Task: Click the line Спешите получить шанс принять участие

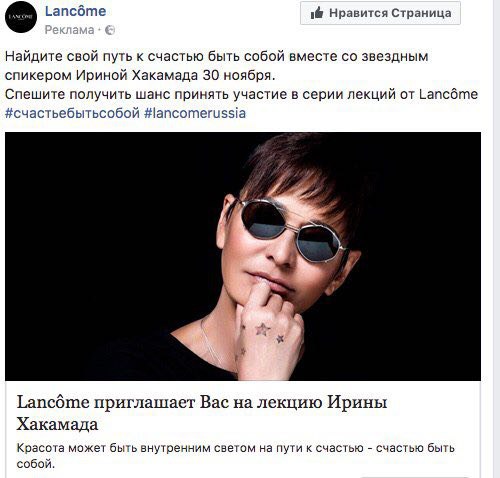Action: [241, 94]
